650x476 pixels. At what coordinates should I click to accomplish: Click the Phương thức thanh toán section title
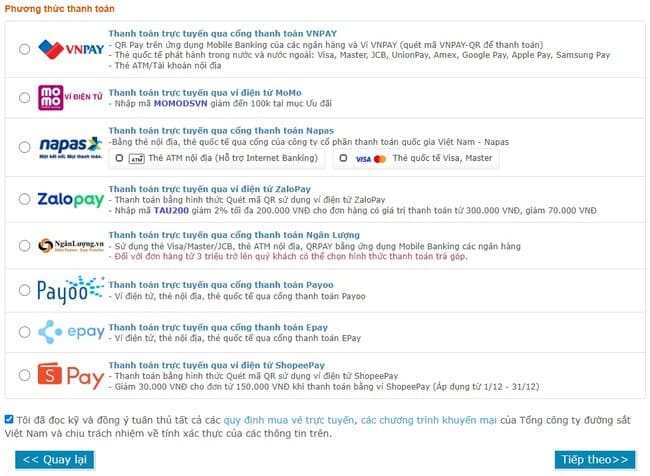[x=60, y=9]
